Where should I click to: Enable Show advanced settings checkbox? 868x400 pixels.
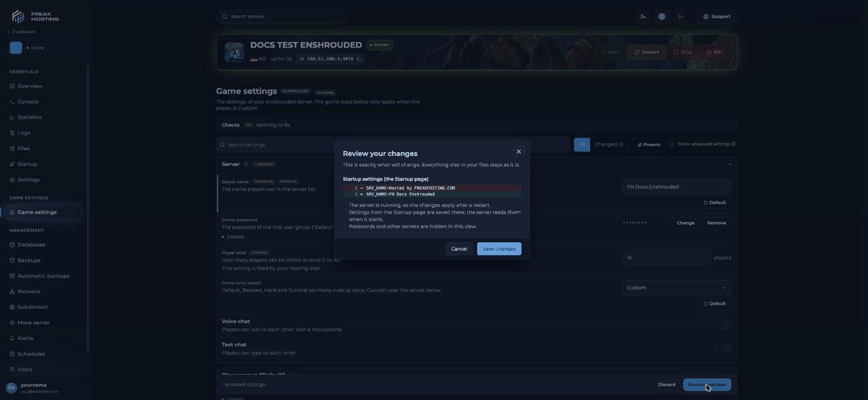click(672, 144)
